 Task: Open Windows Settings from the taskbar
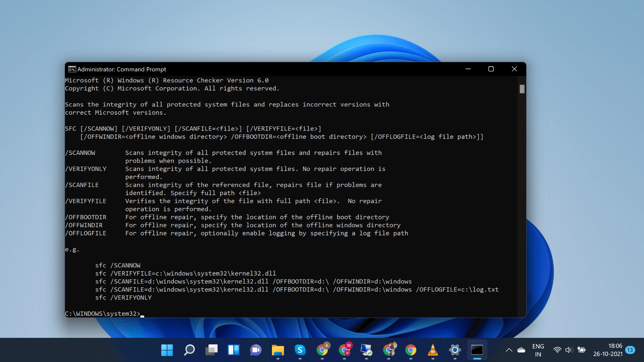click(455, 350)
